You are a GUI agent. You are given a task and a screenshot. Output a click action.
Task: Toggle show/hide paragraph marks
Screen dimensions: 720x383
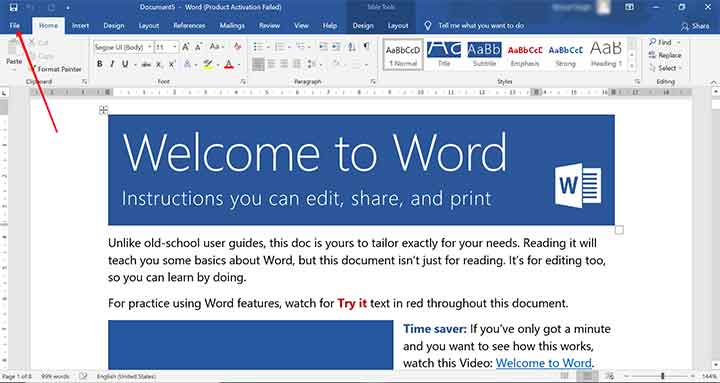pyautogui.click(x=366, y=47)
